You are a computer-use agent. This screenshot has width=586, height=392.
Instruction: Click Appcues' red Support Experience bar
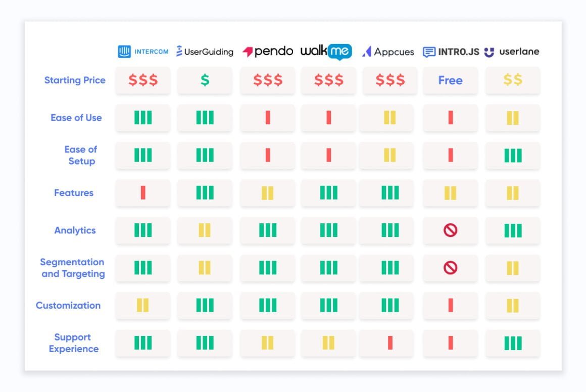coord(390,342)
